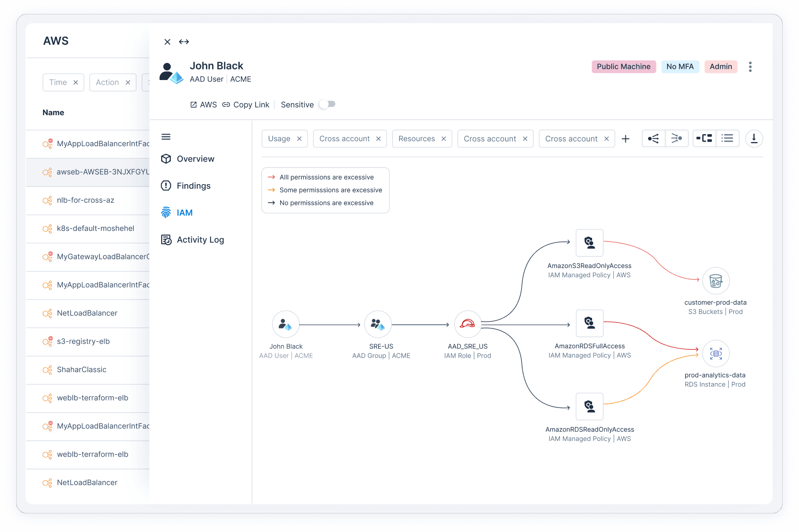Collapse the side navigation with the hamburger icon
Screen dimensions: 799x532
(166, 136)
